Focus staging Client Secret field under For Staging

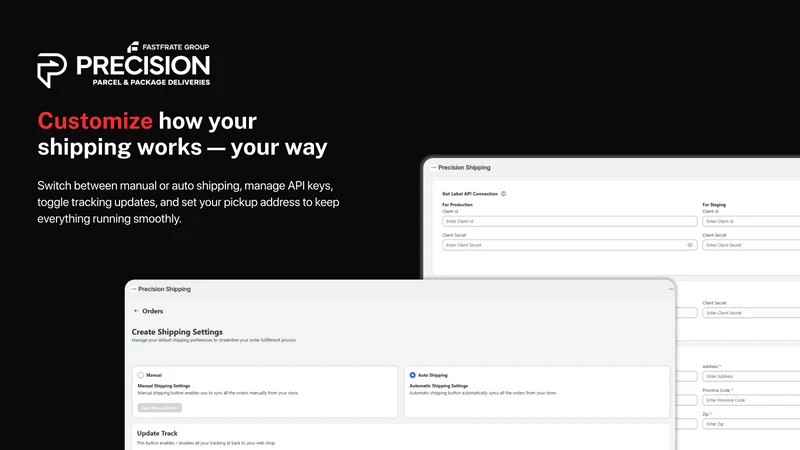click(751, 245)
